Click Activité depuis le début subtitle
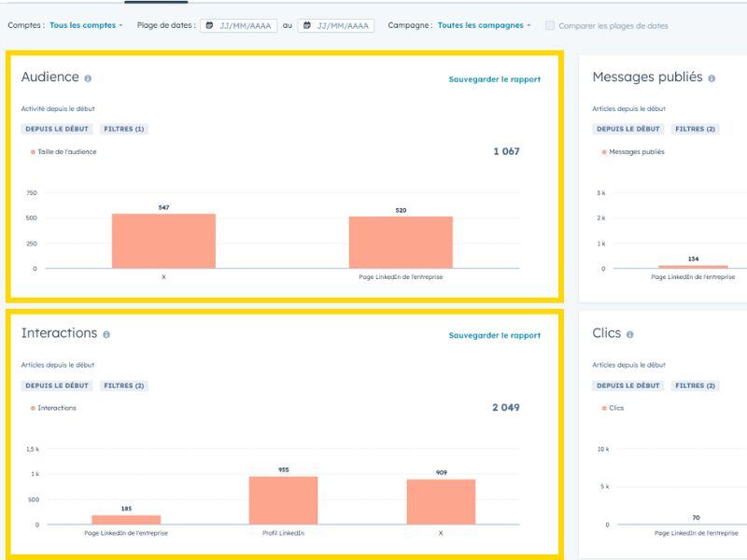 click(58, 109)
